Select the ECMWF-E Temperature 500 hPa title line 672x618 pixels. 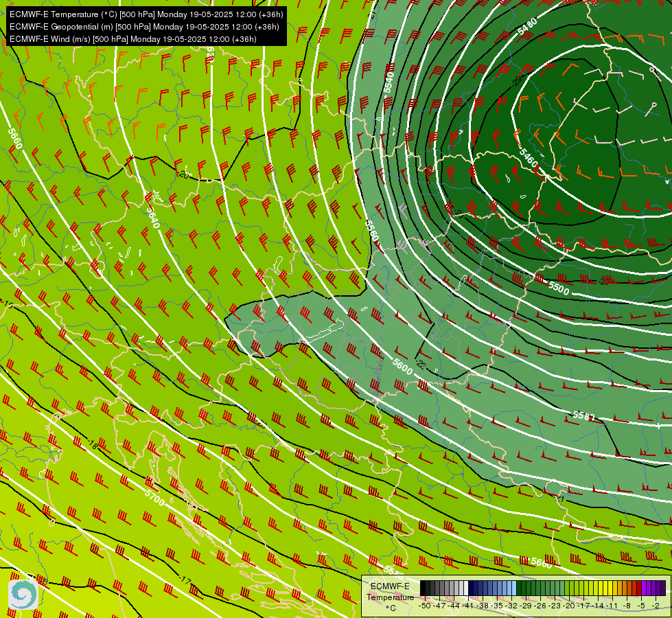(x=146, y=14)
